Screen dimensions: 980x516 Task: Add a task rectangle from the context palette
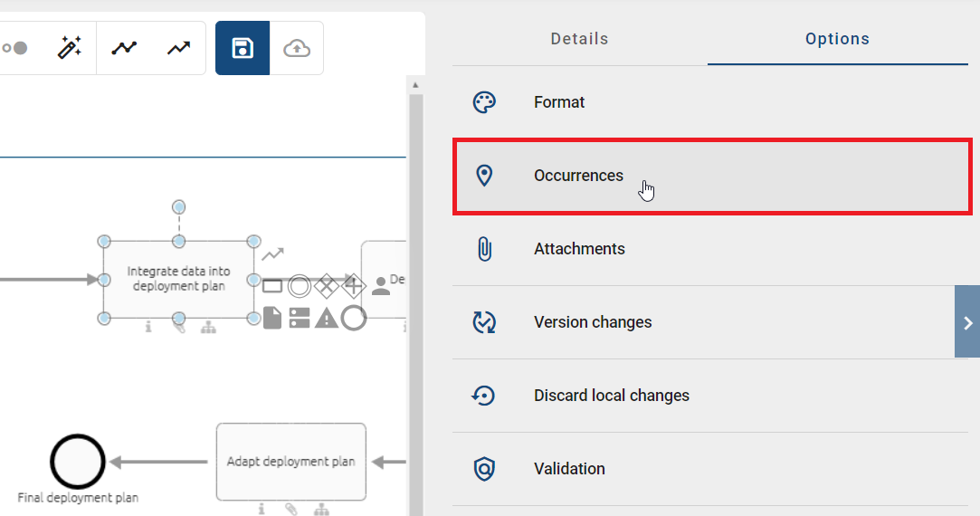[x=272, y=286]
